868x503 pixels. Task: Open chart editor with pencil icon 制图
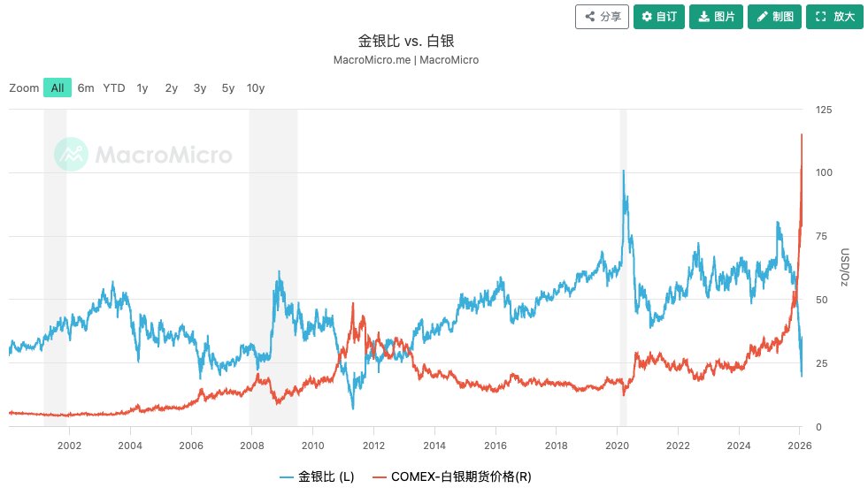[774, 17]
